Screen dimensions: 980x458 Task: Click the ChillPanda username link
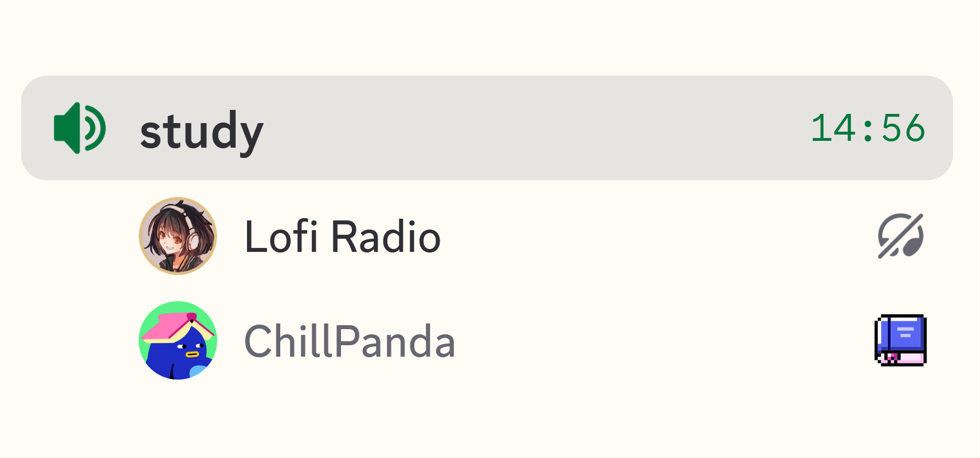click(350, 339)
